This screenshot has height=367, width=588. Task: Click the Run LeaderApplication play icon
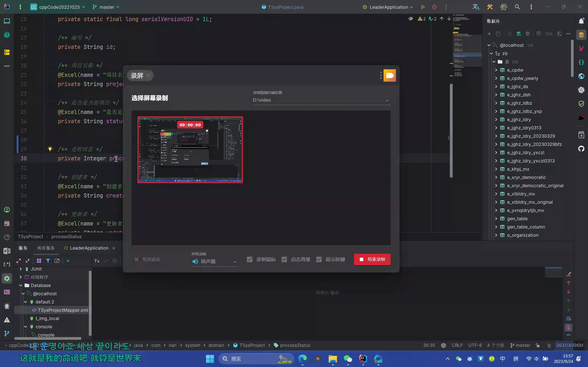tap(423, 7)
